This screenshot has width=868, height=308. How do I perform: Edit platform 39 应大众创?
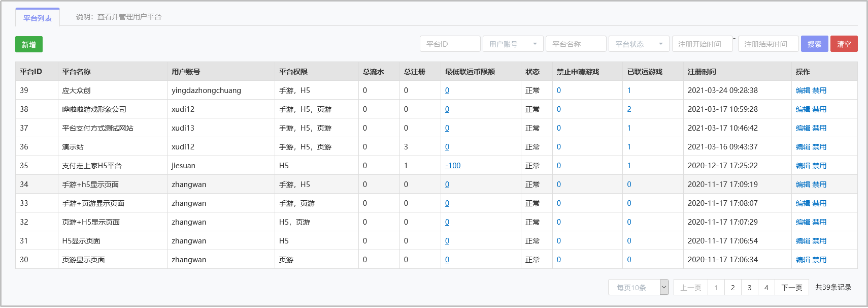803,90
